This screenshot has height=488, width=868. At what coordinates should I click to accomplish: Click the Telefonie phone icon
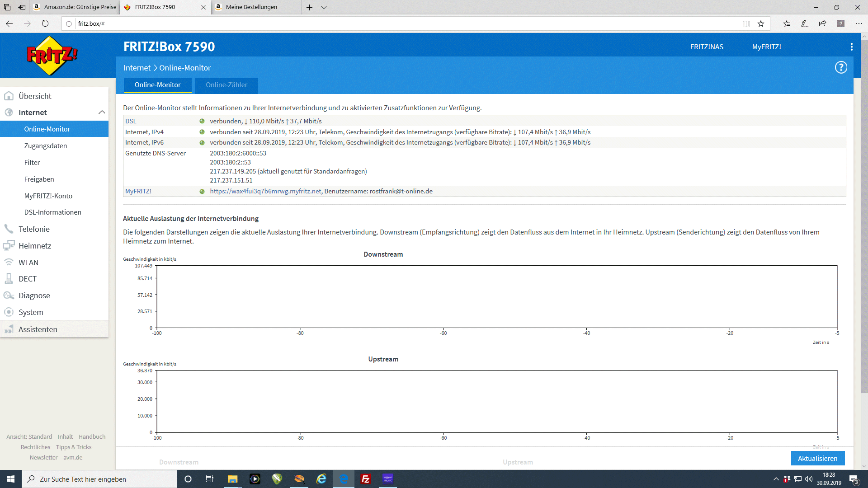tap(9, 229)
